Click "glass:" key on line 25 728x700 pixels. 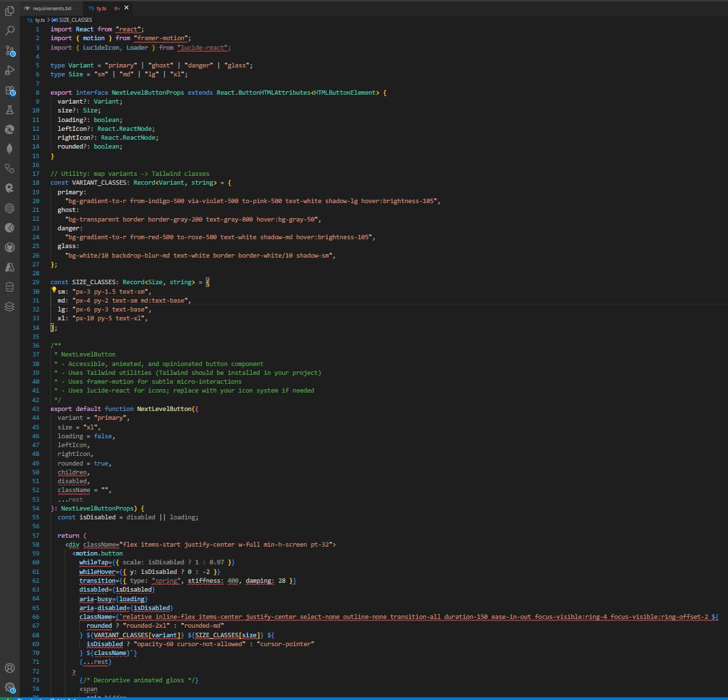coord(68,246)
